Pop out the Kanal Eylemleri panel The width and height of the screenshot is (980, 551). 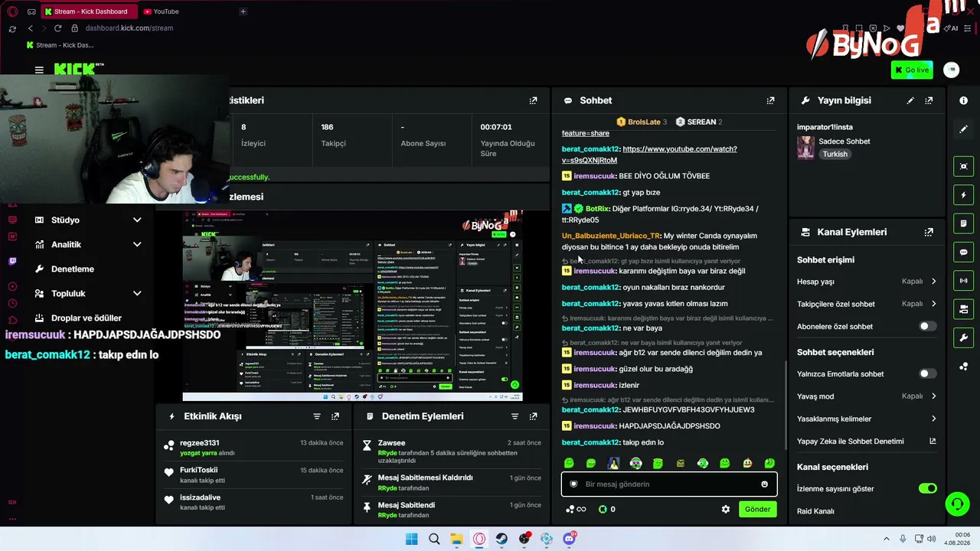929,232
